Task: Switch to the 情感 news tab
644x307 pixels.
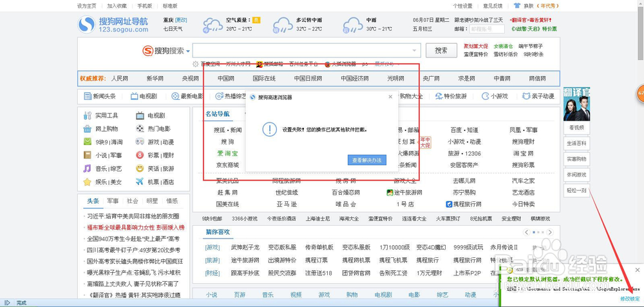Action: tap(172, 201)
